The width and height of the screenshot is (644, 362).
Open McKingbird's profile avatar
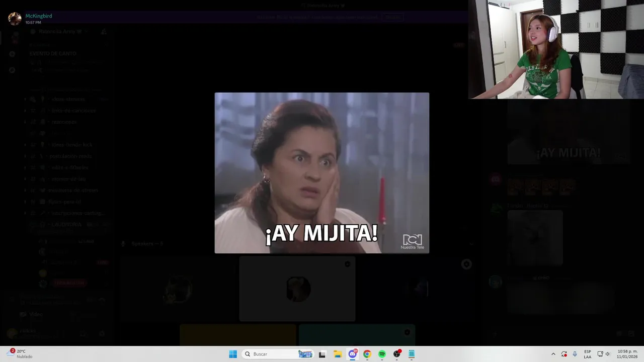pyautogui.click(x=15, y=19)
